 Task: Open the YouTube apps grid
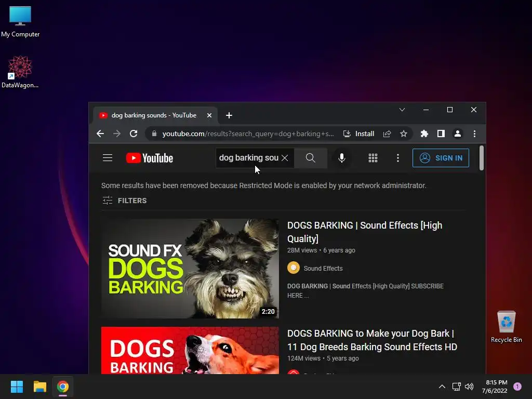373,158
